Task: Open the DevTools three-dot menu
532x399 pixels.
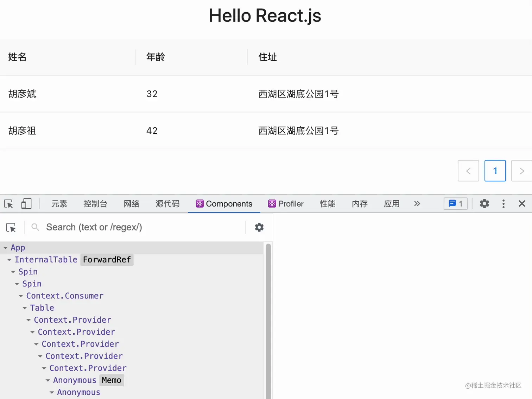Action: point(503,204)
